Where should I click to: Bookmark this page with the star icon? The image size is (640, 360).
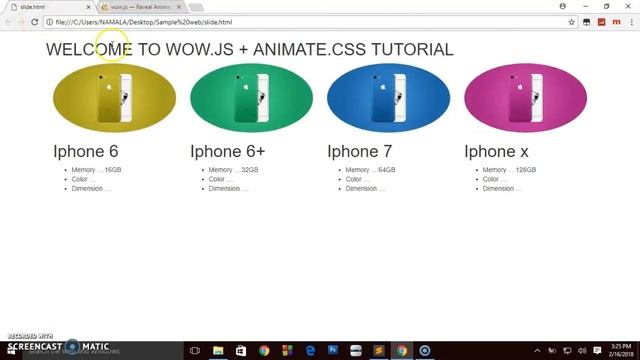pos(571,22)
